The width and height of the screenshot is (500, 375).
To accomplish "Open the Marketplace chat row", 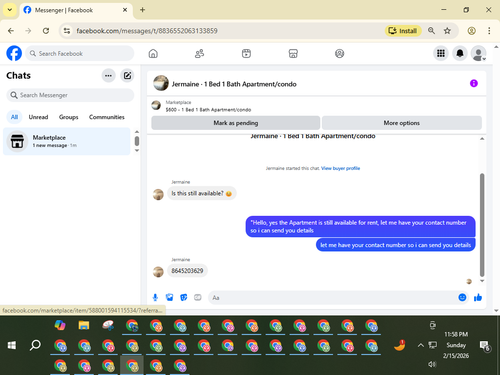I will (67, 141).
